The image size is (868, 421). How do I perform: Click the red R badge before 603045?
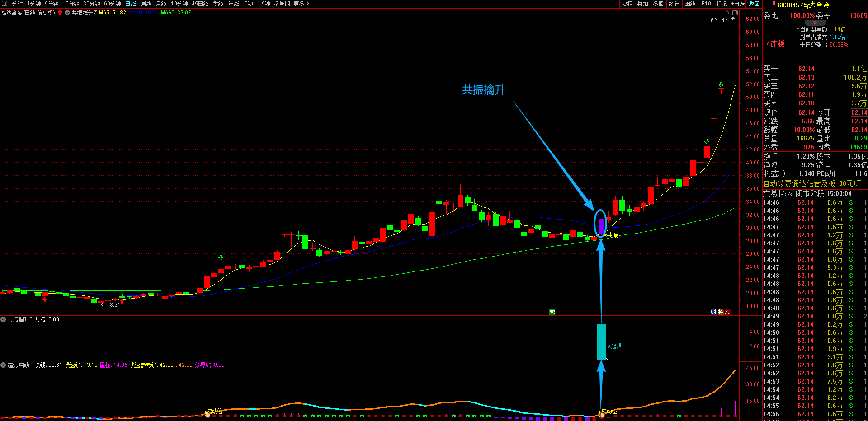pos(774,4)
